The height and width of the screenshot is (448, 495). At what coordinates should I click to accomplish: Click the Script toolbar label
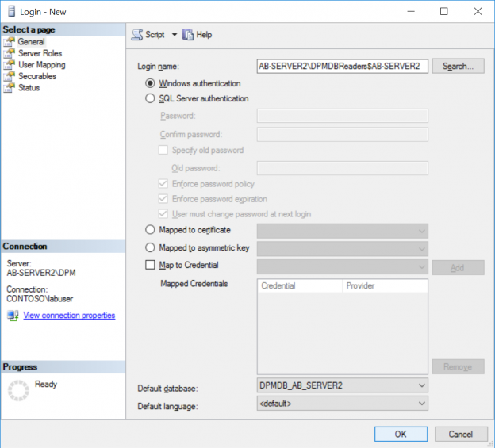click(155, 34)
